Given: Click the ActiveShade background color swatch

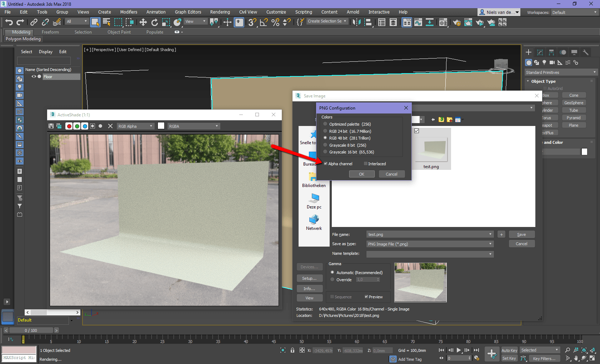Looking at the screenshot, I should [x=161, y=126].
